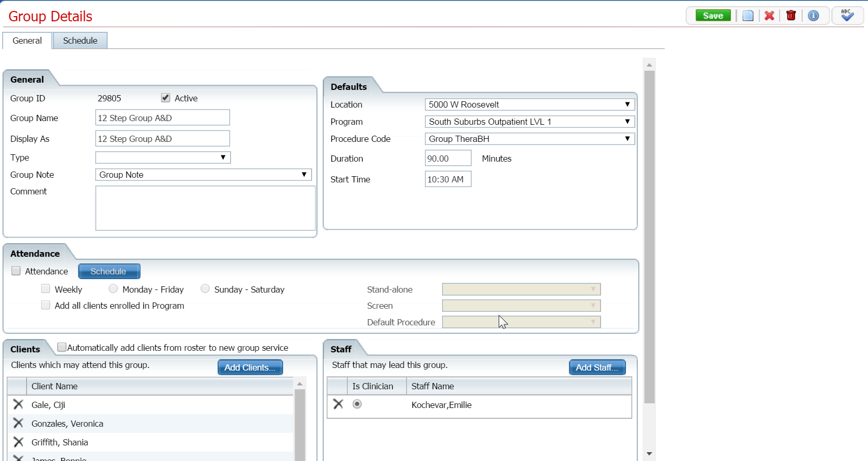Open the blue information icon
The width and height of the screenshot is (868, 461).
coord(813,16)
